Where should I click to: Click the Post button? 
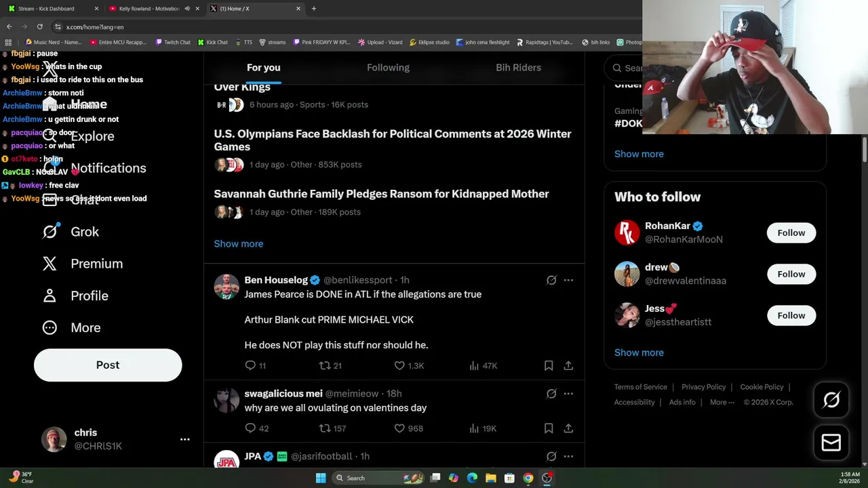pos(108,365)
